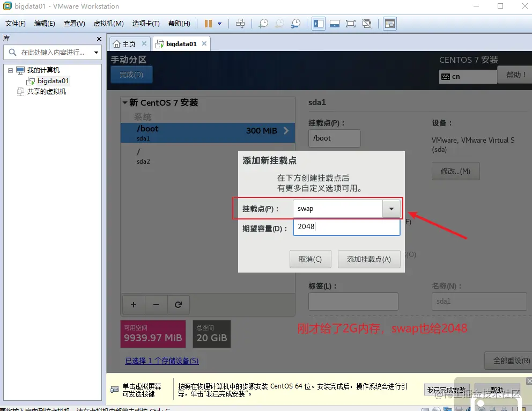Open the 文件(F) menu

click(x=15, y=24)
